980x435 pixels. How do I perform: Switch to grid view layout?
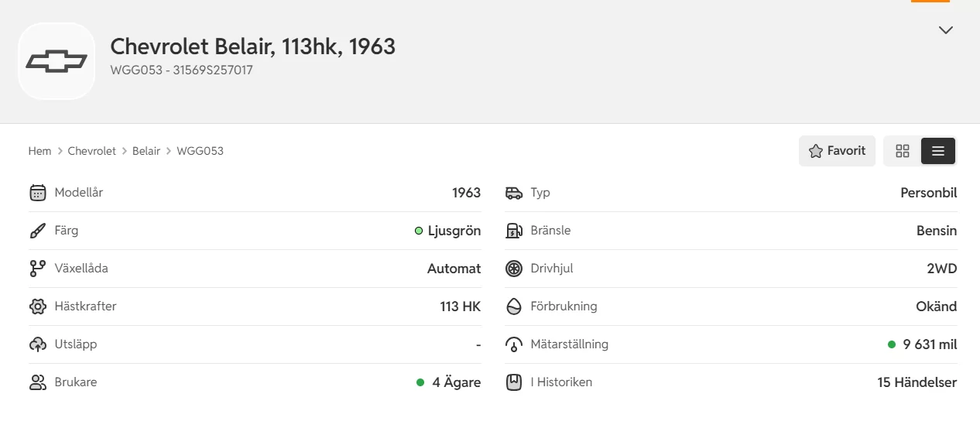(x=903, y=151)
